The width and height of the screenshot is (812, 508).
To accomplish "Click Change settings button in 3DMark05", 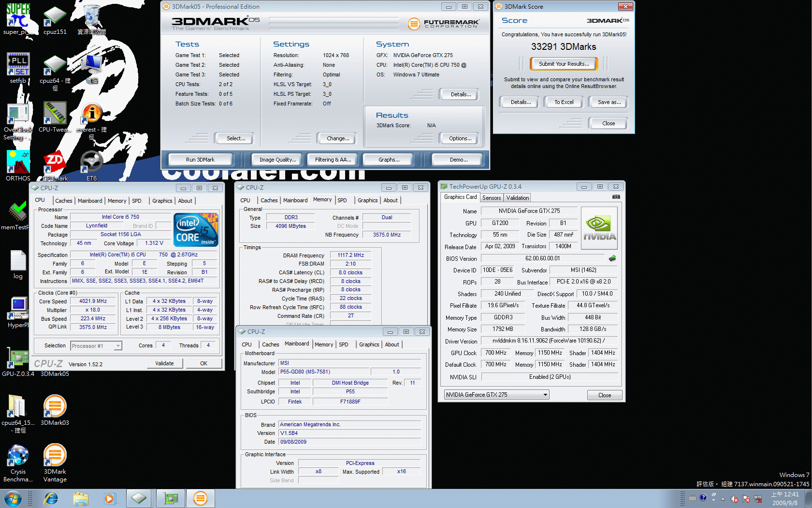I will pos(338,138).
